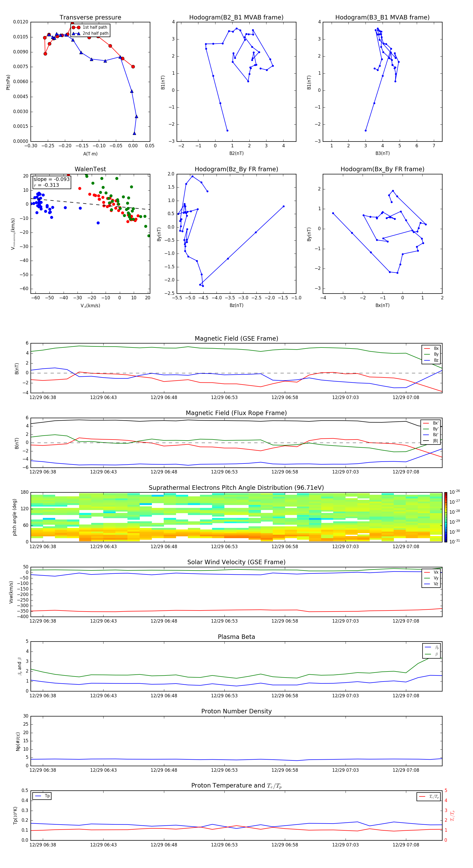Click the 'Magnetic Field (Flux Rope Frame)' title

tap(236, 413)
